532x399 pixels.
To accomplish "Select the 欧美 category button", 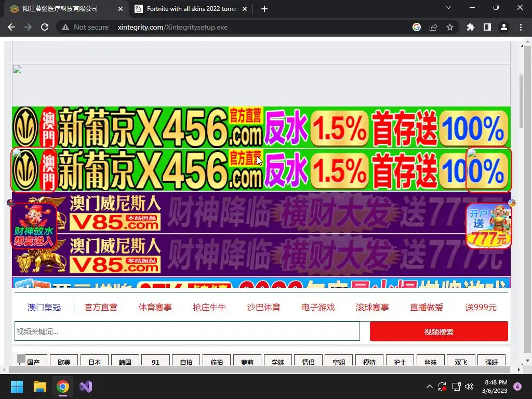I will click(64, 361).
